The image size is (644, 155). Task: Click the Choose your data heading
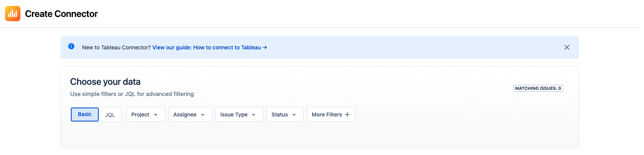click(105, 82)
